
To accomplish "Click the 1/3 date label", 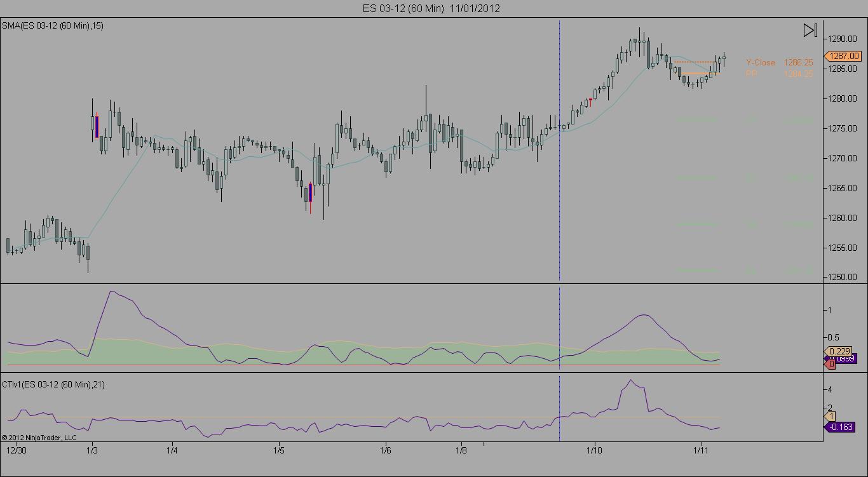I will (x=92, y=450).
